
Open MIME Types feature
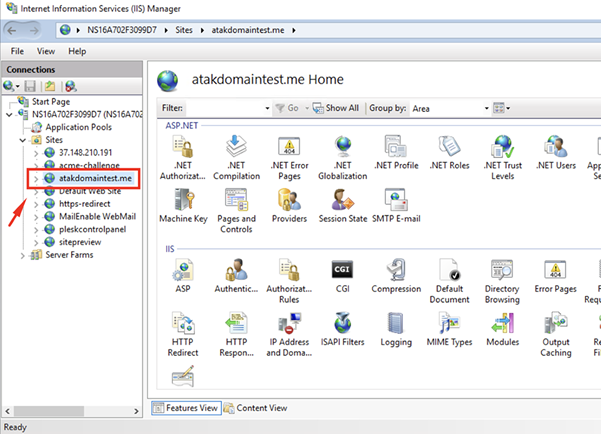pos(449,329)
